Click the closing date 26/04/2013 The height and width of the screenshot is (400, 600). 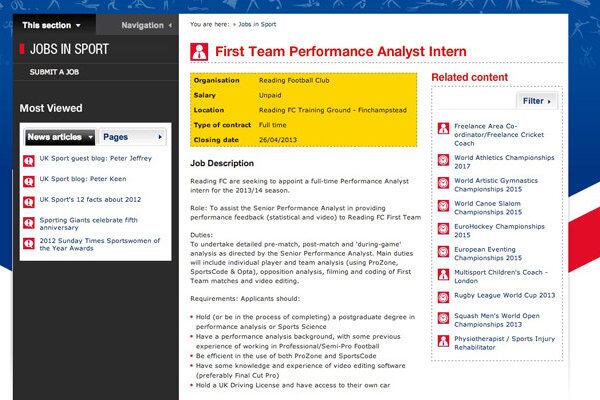[x=278, y=140]
